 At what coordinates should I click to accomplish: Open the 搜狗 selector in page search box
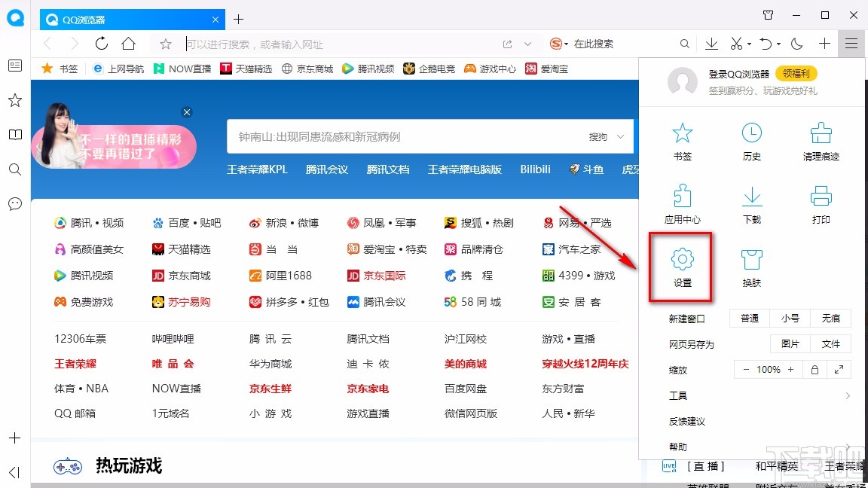606,136
